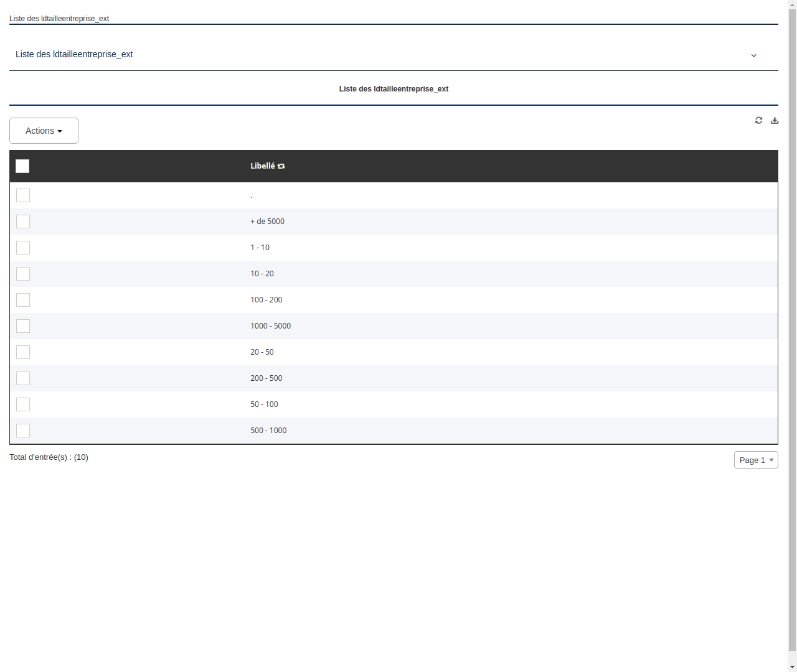Screen dimensions: 797x672
Task: Check the checkbox for the '500 - 1000' row
Action: [x=22, y=430]
